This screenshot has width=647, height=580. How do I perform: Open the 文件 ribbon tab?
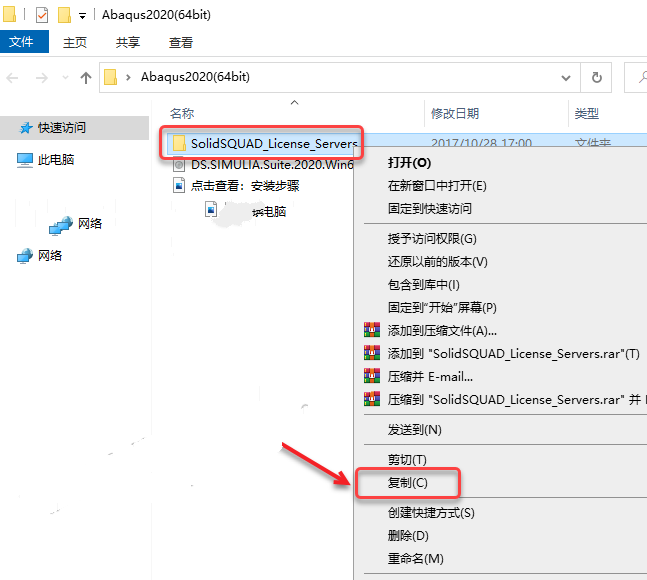[x=24, y=41]
